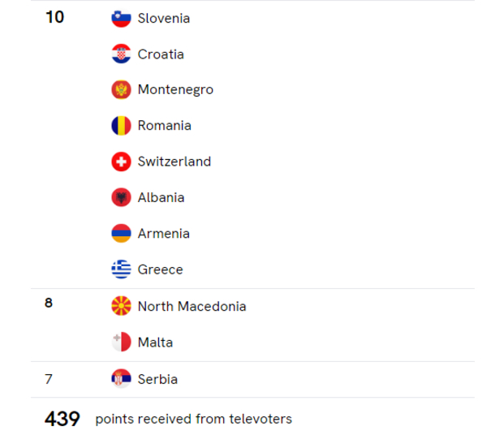Click the Albania flag icon
The width and height of the screenshot is (487, 448).
point(121,197)
